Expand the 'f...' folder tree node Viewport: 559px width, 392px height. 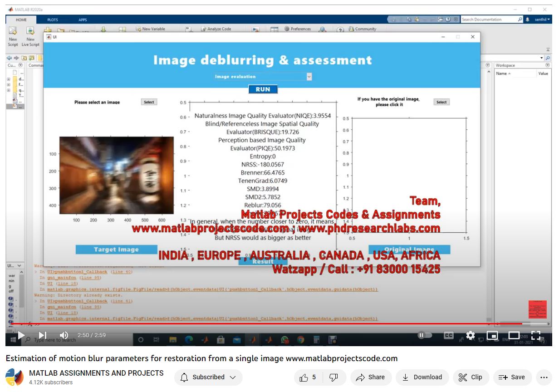8,84
